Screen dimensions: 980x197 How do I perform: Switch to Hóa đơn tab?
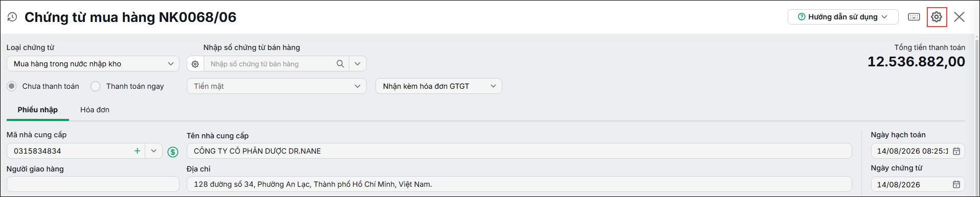click(x=95, y=110)
